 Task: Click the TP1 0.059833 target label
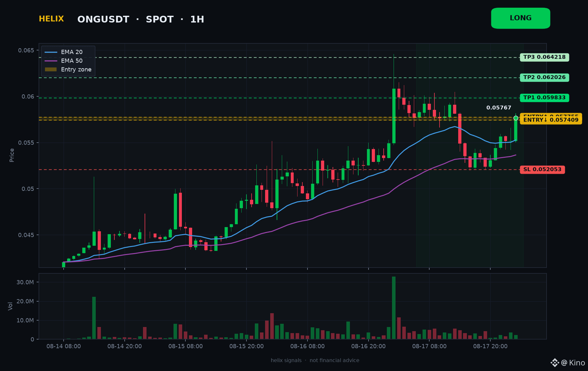click(x=544, y=98)
